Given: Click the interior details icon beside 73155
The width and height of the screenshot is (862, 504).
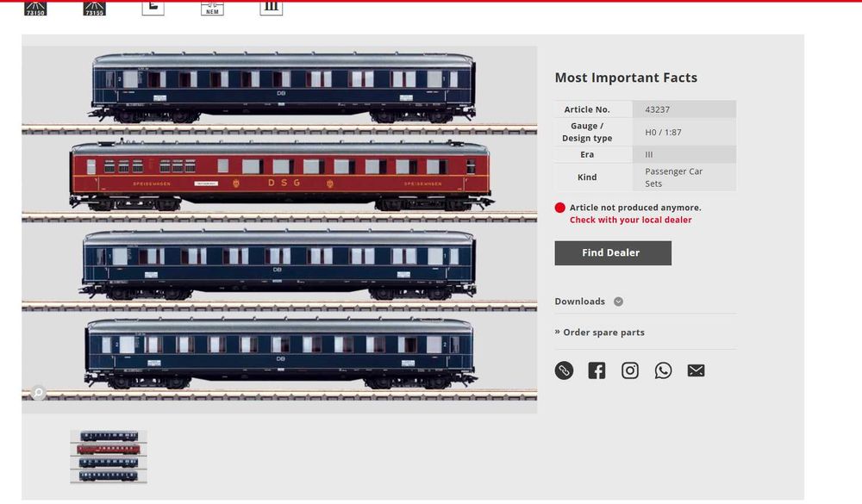Looking at the screenshot, I should [153, 9].
